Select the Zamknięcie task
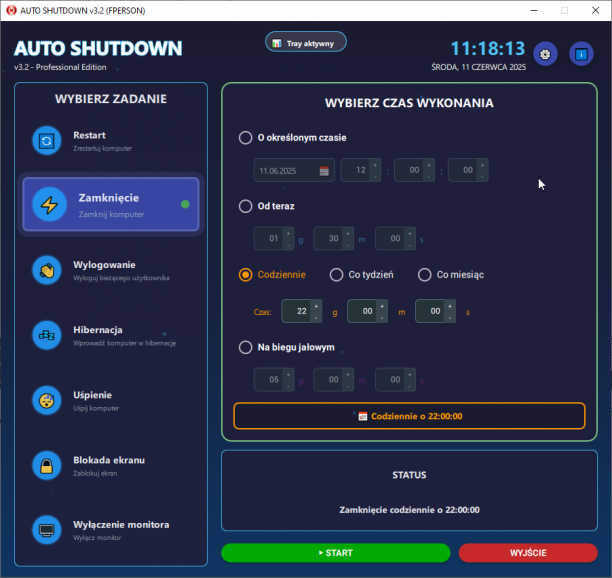The height and width of the screenshot is (578, 612). coord(111,205)
